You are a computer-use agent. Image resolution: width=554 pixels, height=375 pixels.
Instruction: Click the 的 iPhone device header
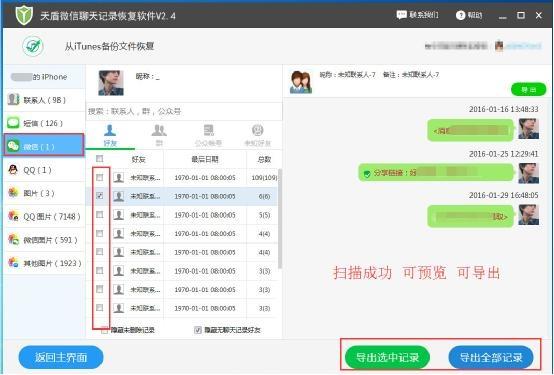coord(44,77)
